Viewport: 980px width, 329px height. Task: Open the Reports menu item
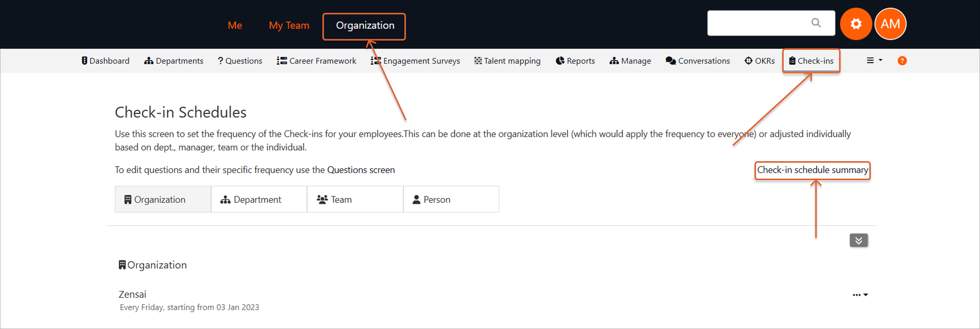(x=575, y=61)
